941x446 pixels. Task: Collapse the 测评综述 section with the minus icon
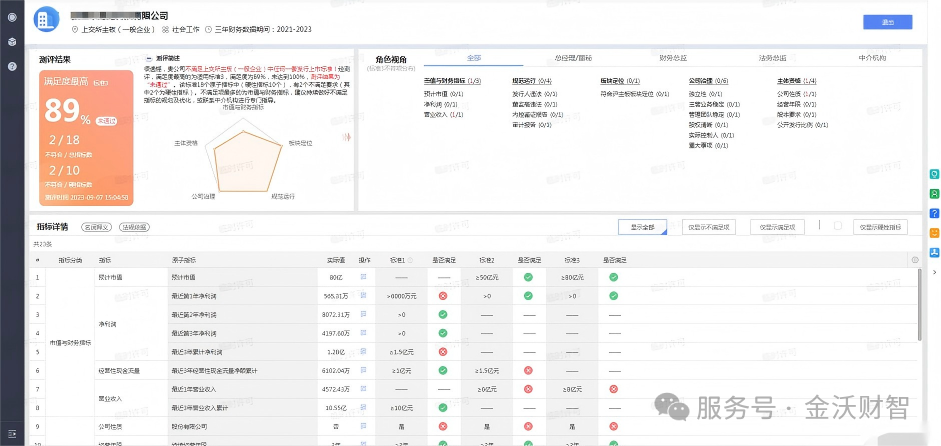tap(149, 58)
